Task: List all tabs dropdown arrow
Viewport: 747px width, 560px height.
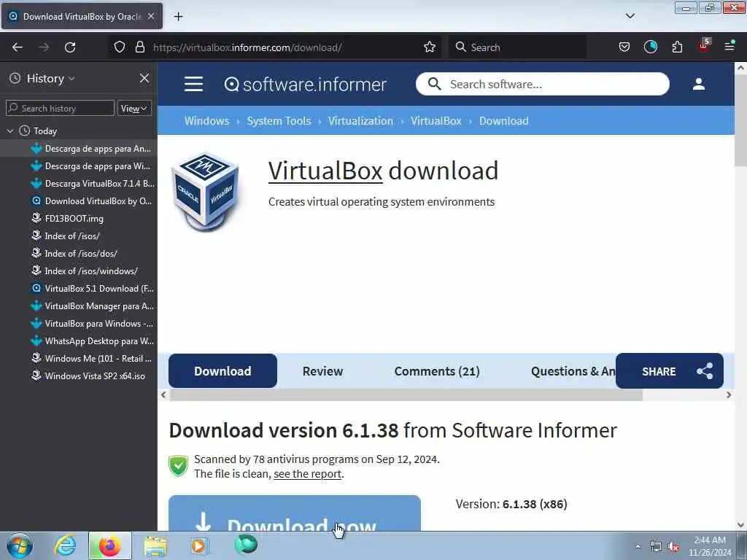Action: [x=630, y=16]
